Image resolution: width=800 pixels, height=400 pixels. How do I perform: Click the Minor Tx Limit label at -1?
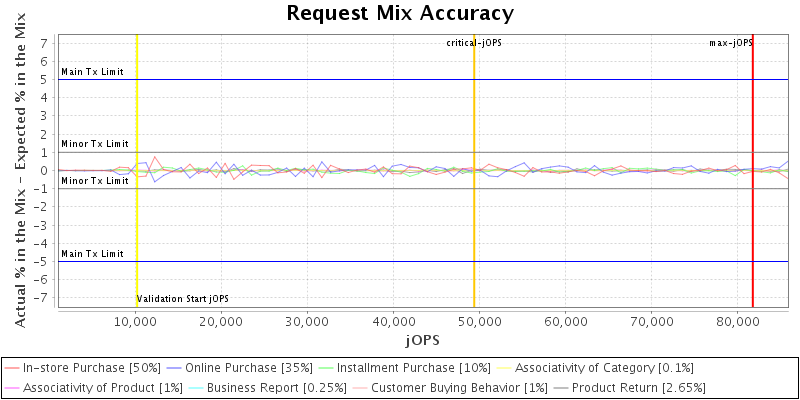tap(95, 181)
